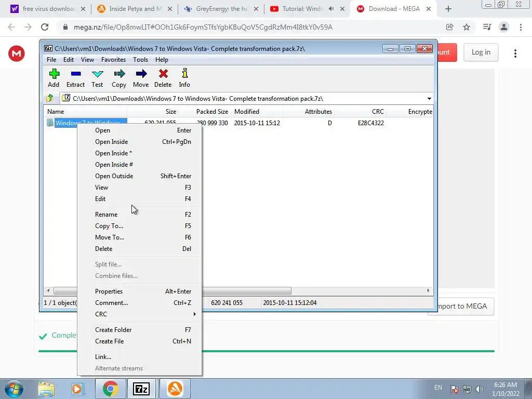Open the Windows Start menu
This screenshot has width=532, height=399.
click(14, 389)
